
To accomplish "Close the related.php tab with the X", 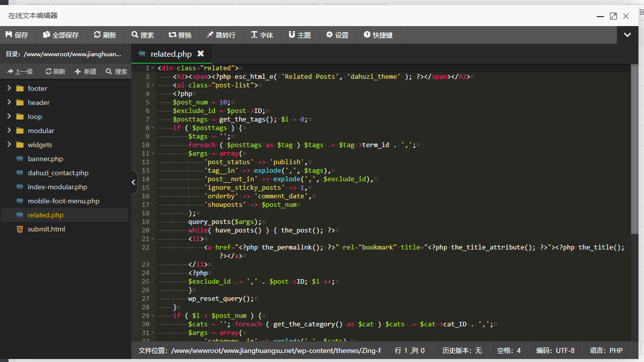I will coord(201,54).
